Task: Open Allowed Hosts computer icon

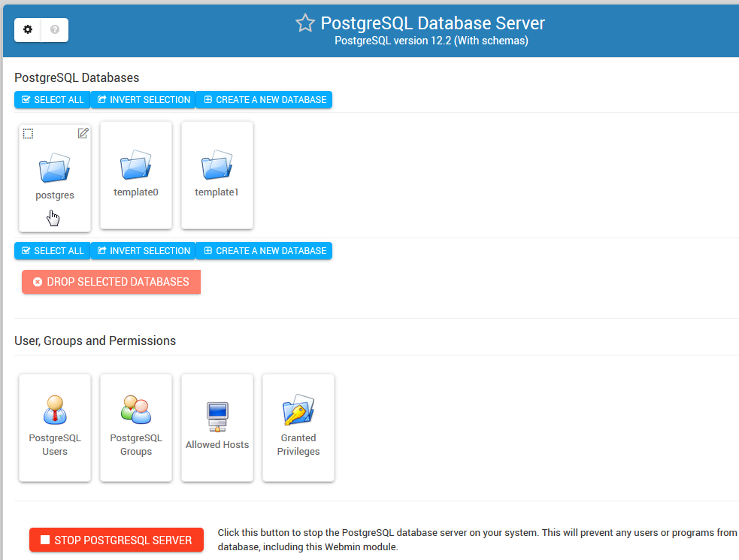Action: 217,416
